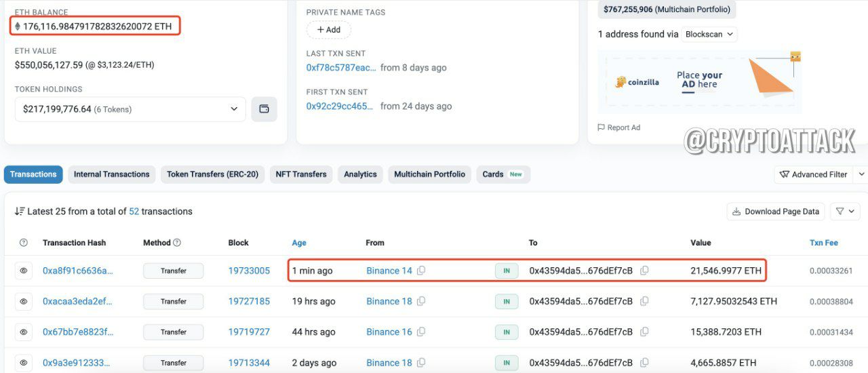Add a private name tag
868x373 pixels.
pyautogui.click(x=329, y=30)
